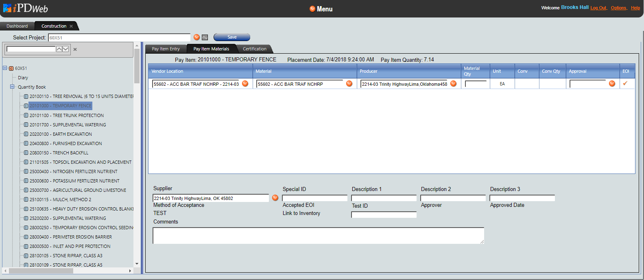The width and height of the screenshot is (644, 280).
Task: Click the 60X51 contract icon in tree
Action: 11,68
